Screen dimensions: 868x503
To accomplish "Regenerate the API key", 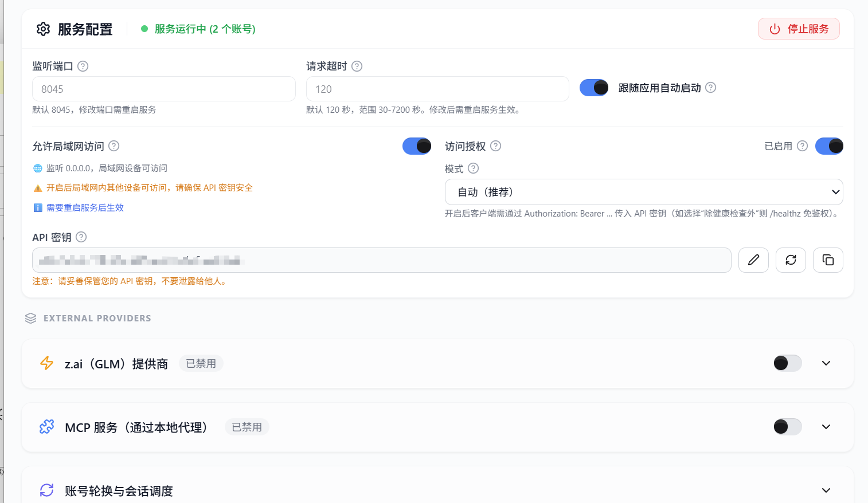I will [x=791, y=260].
